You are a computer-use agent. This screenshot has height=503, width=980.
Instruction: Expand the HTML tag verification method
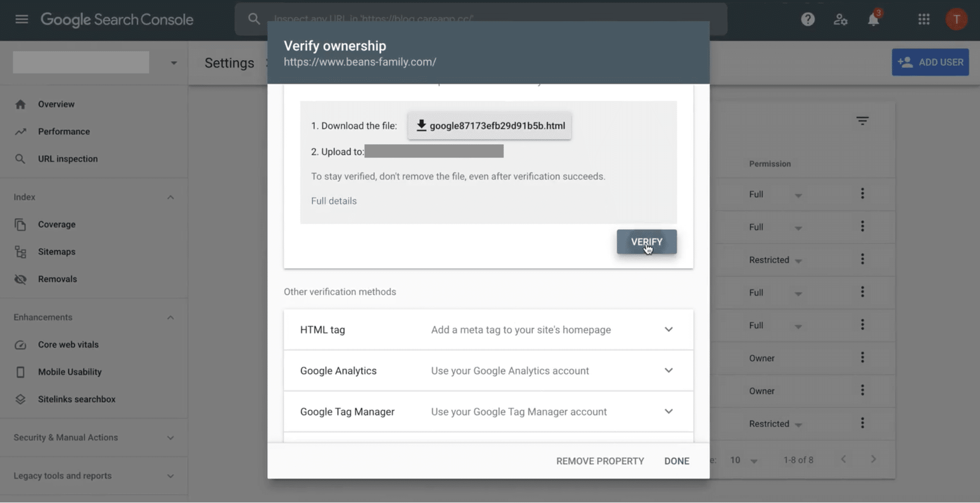point(668,329)
